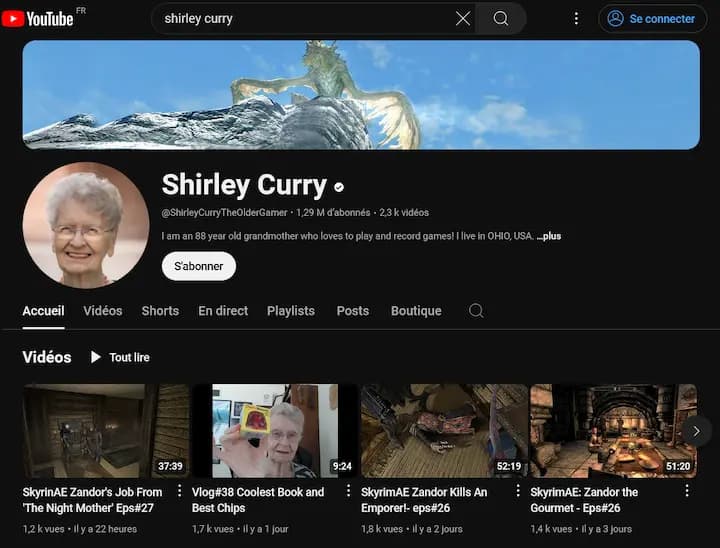Open the Playlists tab
The height and width of the screenshot is (548, 720).
click(291, 311)
